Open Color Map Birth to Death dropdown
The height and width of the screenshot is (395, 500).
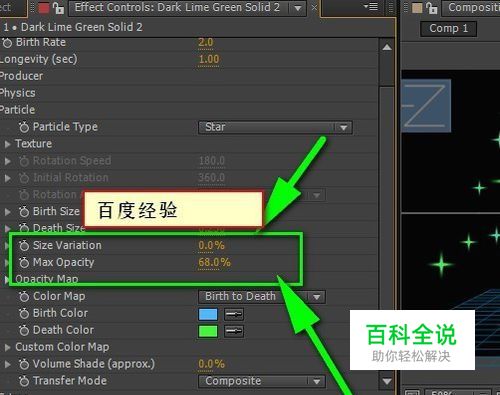(262, 297)
